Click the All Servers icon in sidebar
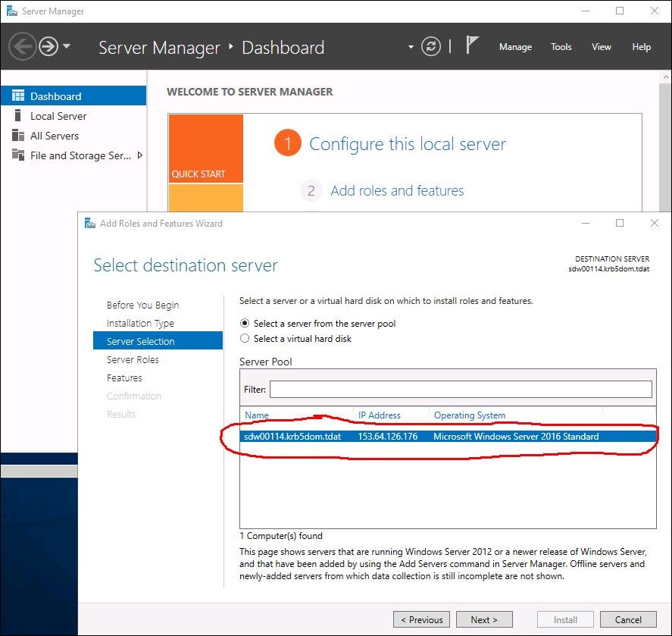 point(18,135)
